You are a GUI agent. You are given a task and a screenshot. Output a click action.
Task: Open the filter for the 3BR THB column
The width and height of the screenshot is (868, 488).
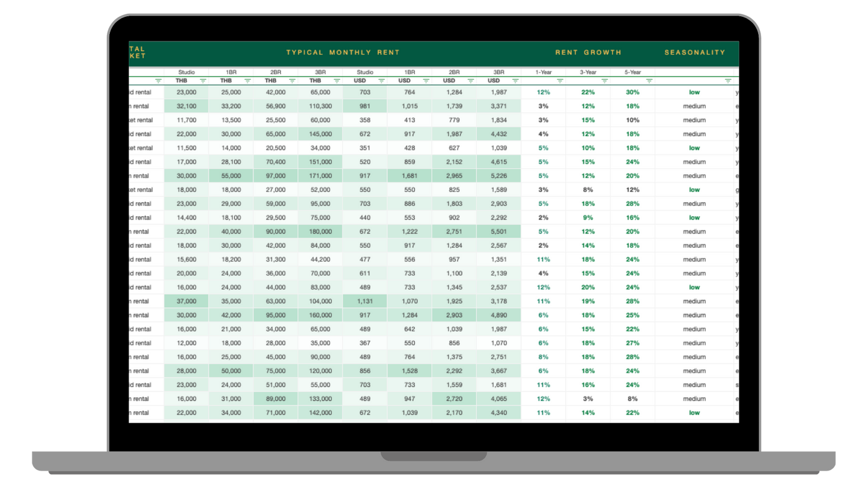pos(336,80)
